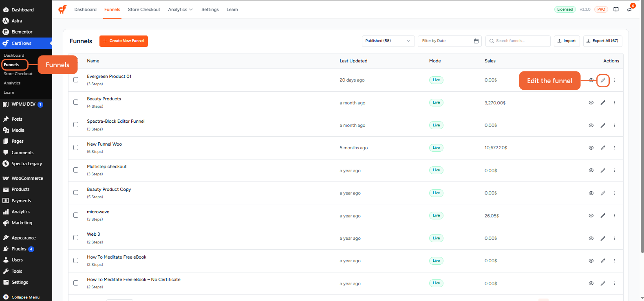
Task: Open the knowledge base book icon
Action: (616, 9)
